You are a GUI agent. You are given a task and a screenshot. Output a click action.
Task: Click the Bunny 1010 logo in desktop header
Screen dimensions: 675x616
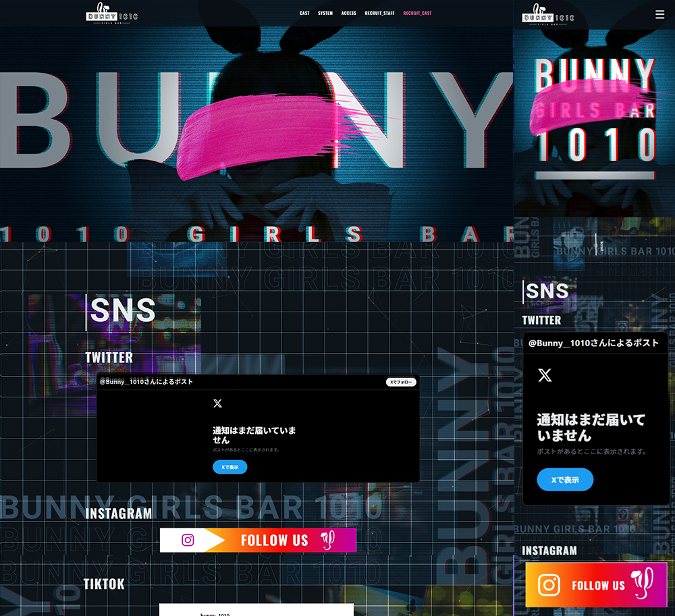[112, 13]
